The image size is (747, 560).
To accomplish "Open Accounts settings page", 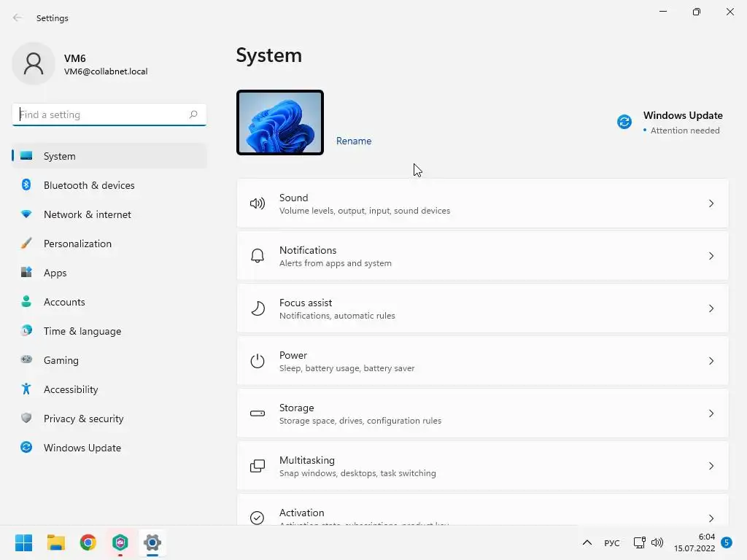I will tap(109, 301).
